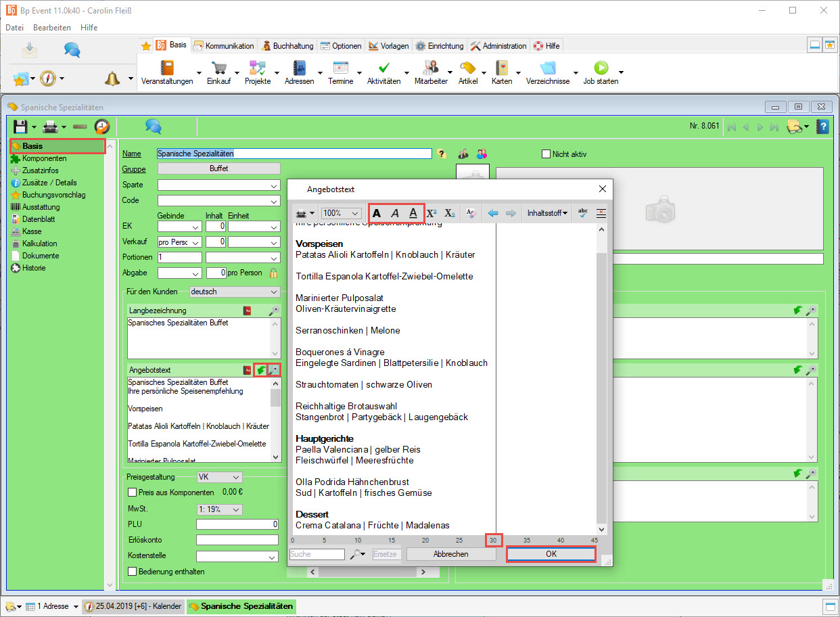Open the MwSt. 19% dropdown
The width and height of the screenshot is (840, 617).
(x=219, y=509)
